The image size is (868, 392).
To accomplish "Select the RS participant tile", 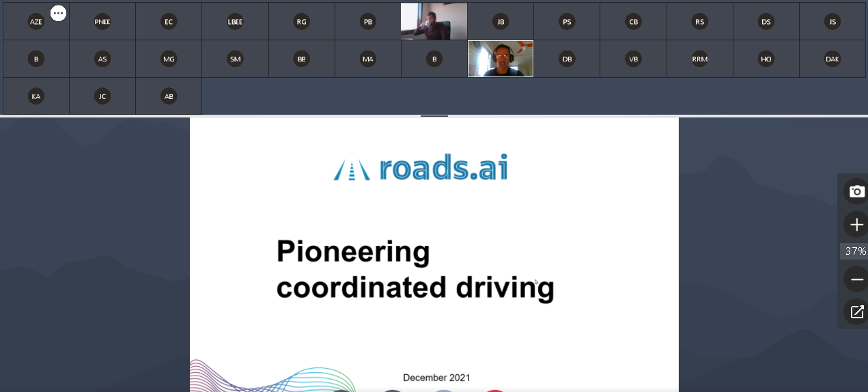I will [x=699, y=21].
